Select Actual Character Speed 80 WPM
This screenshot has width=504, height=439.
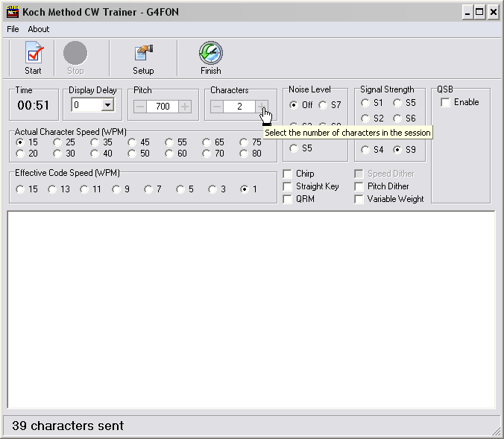click(244, 154)
